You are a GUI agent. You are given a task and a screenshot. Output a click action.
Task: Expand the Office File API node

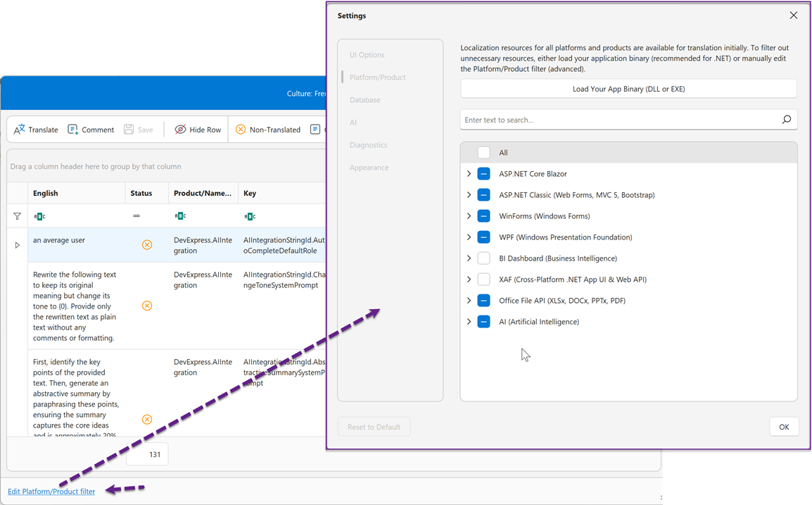click(469, 301)
